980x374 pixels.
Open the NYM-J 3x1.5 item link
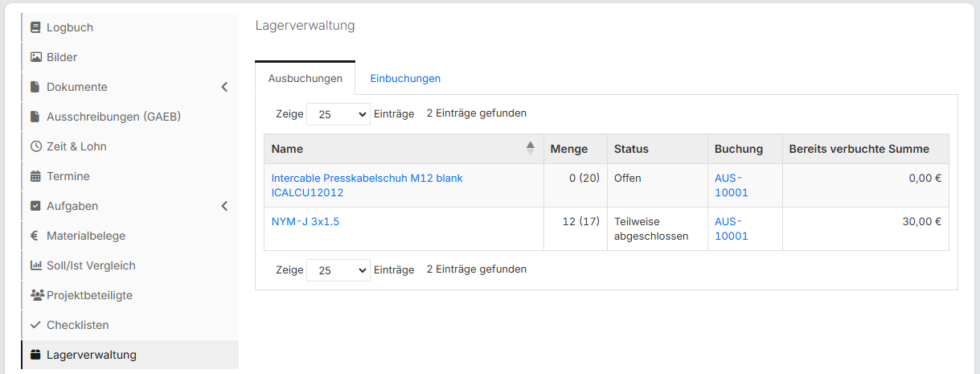[x=305, y=221]
